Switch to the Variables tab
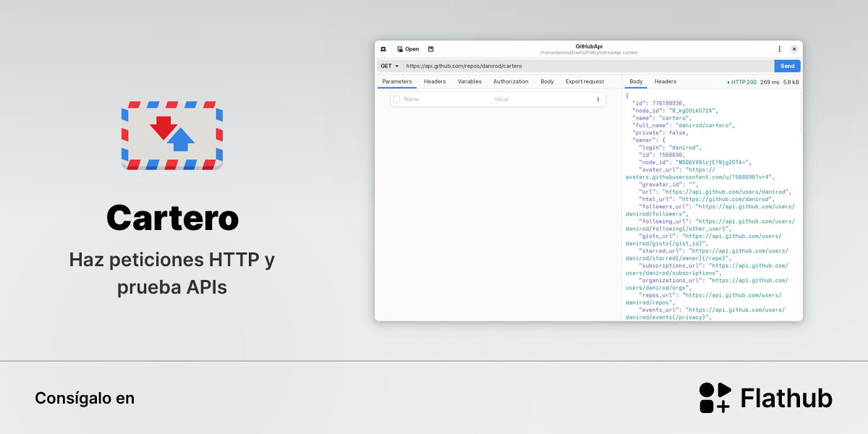 (469, 82)
